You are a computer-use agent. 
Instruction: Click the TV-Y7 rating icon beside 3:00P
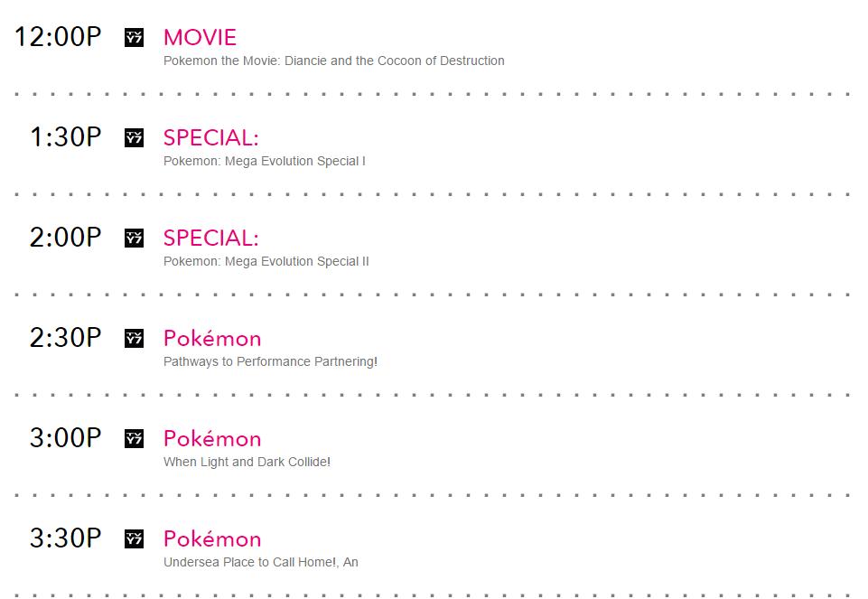pos(134,439)
